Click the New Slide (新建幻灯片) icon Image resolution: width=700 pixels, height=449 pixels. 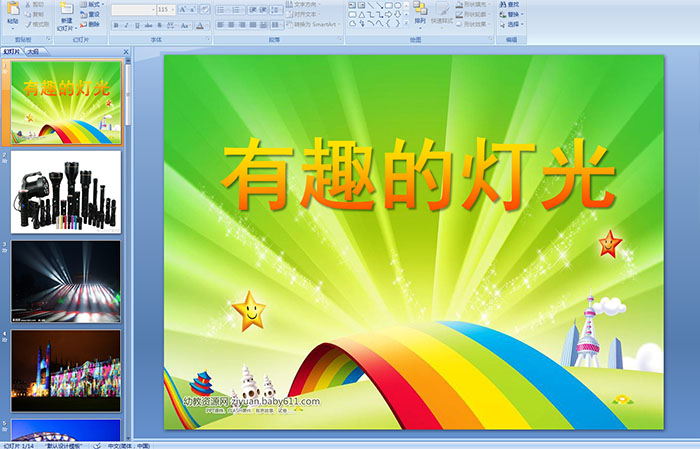[67, 9]
